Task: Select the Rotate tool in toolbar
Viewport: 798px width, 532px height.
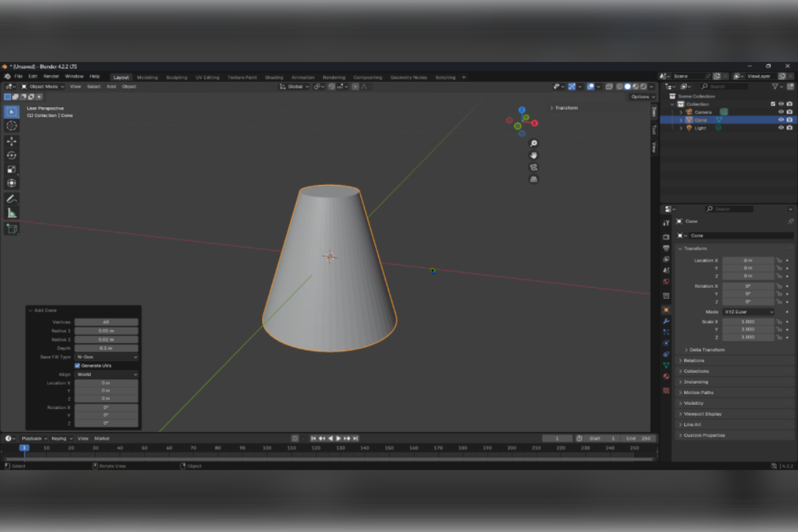Action: [x=11, y=156]
